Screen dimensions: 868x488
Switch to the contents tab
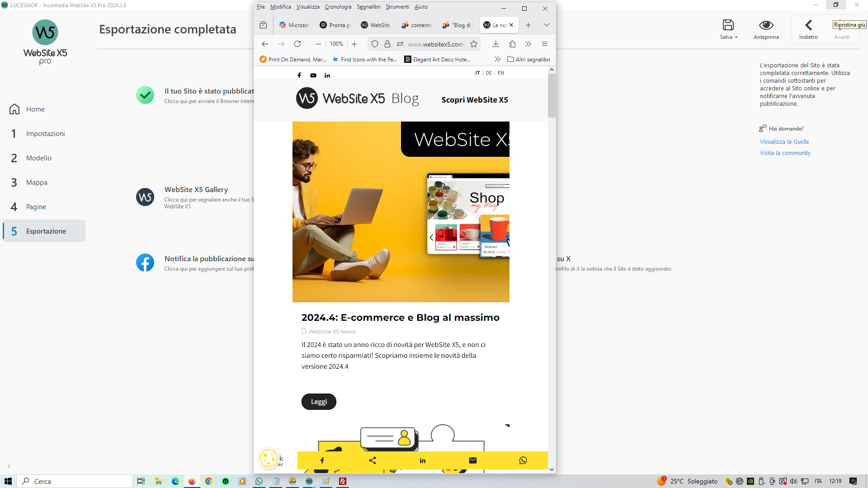click(x=416, y=25)
